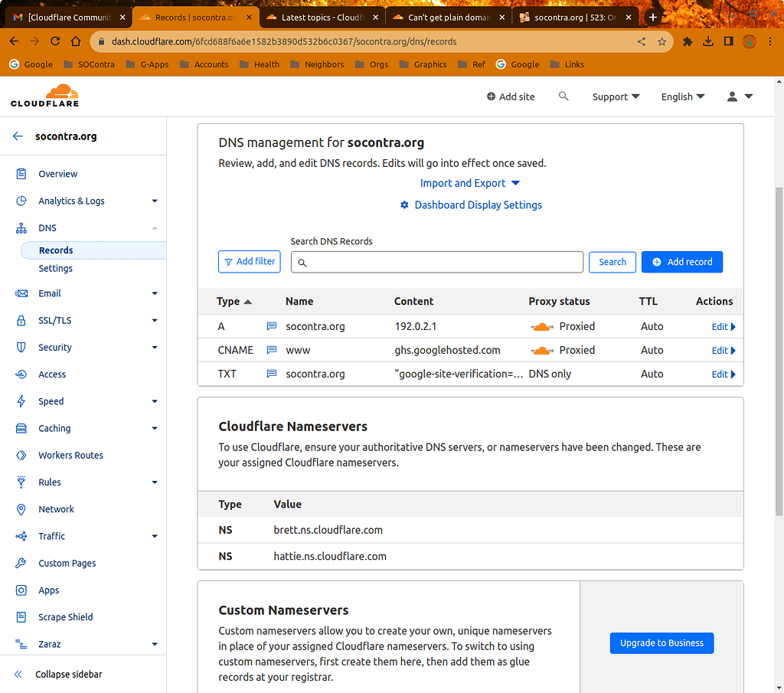784x693 pixels.
Task: Click the bookmark star in address bar
Action: (x=662, y=41)
